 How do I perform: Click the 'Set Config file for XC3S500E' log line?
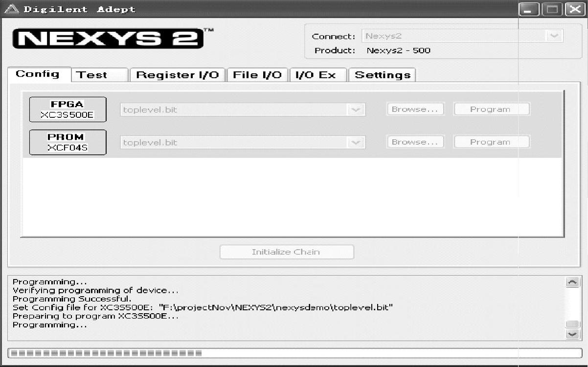pyautogui.click(x=203, y=307)
